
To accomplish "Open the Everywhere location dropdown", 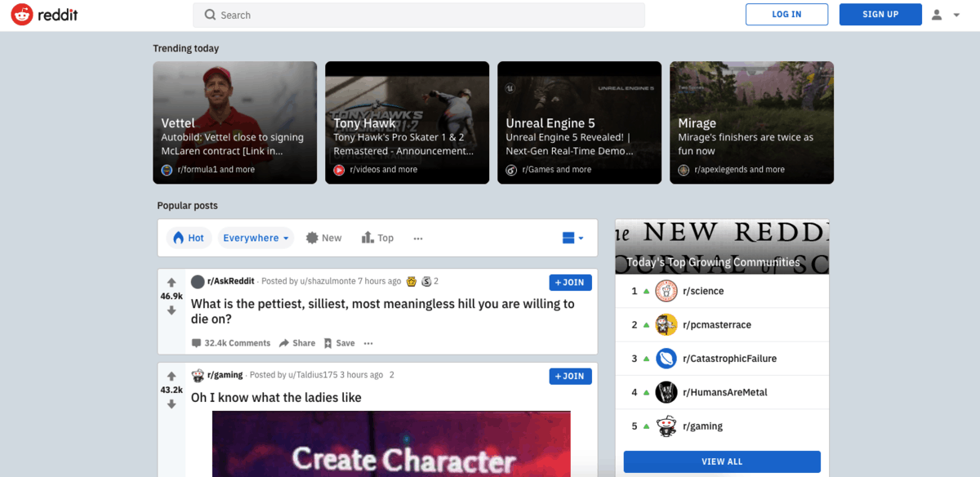I will (256, 238).
